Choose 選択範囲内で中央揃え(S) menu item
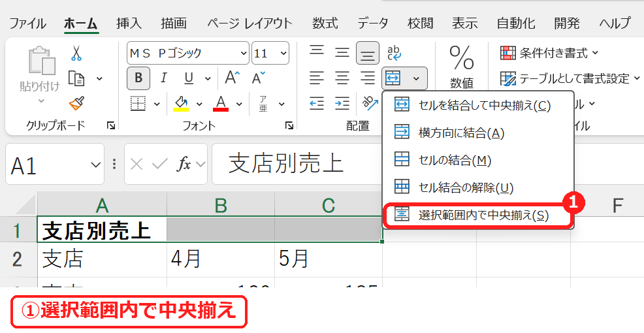Viewport: 644px width, 333px height. tap(478, 215)
